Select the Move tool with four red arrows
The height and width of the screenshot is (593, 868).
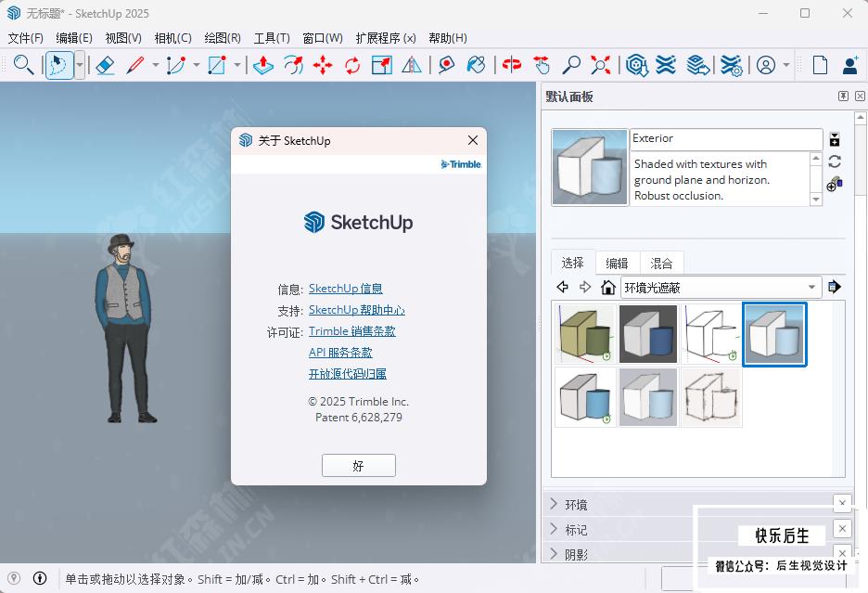[323, 65]
